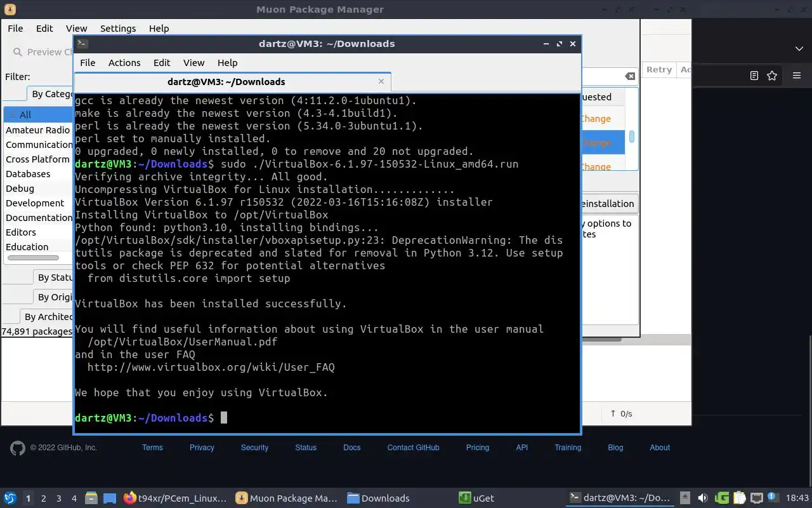Click the Muon package list vertical scrollbar handle
The height and width of the screenshot is (508, 812).
[632, 137]
